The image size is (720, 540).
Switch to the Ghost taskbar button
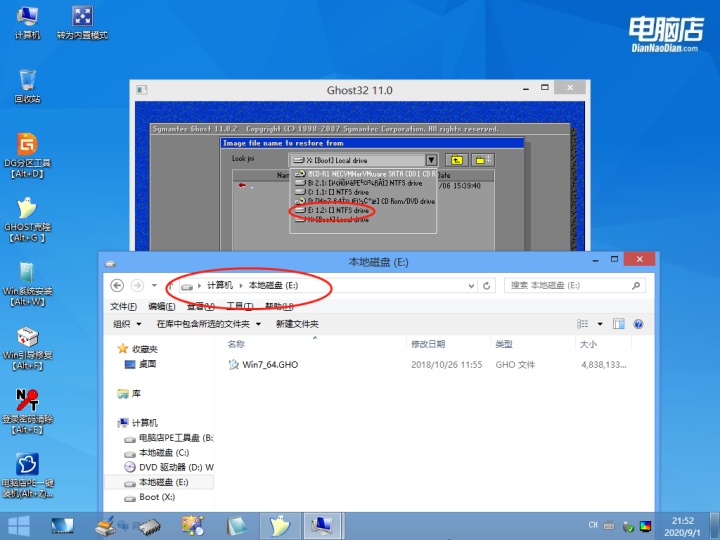point(280,526)
